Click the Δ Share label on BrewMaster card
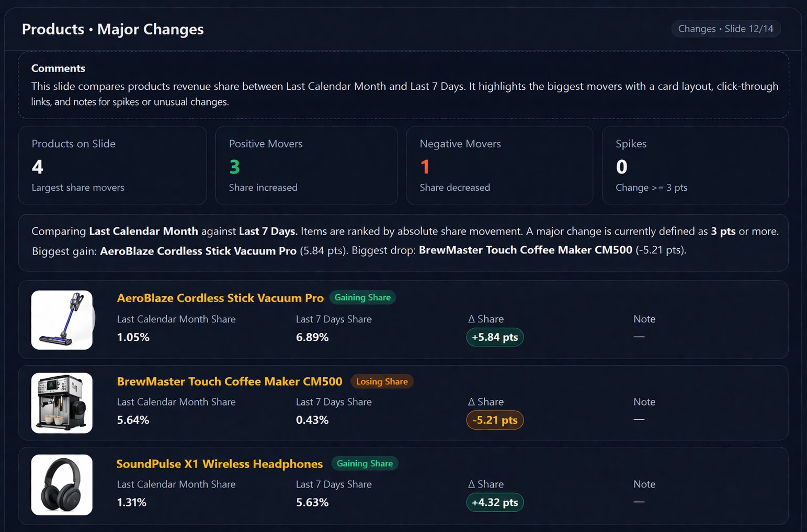807x532 pixels. pos(486,402)
